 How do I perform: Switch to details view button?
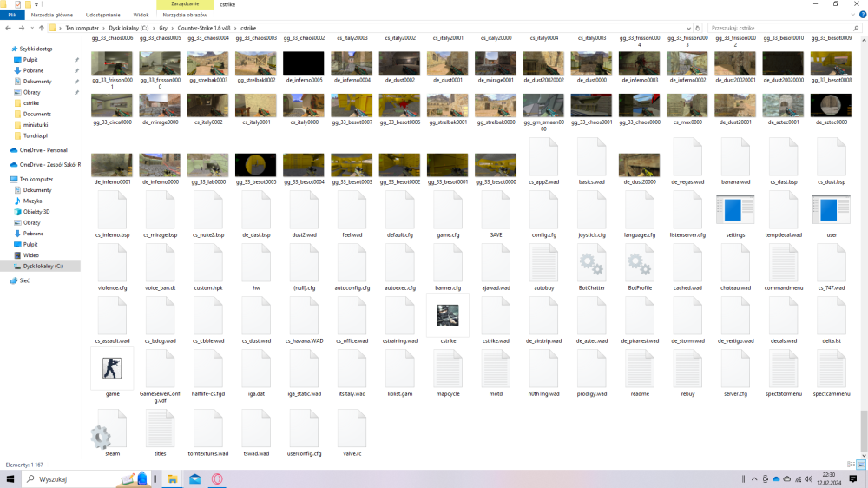click(x=851, y=465)
